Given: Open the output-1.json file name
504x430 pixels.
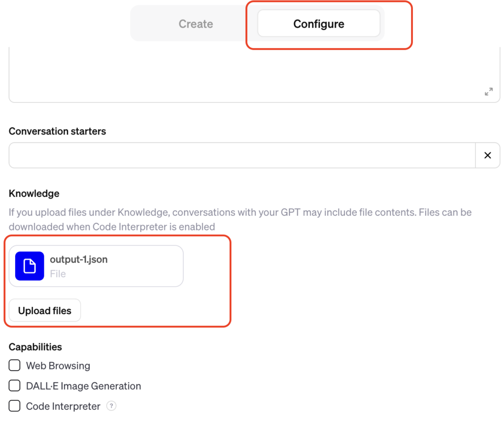Looking at the screenshot, I should coord(79,260).
